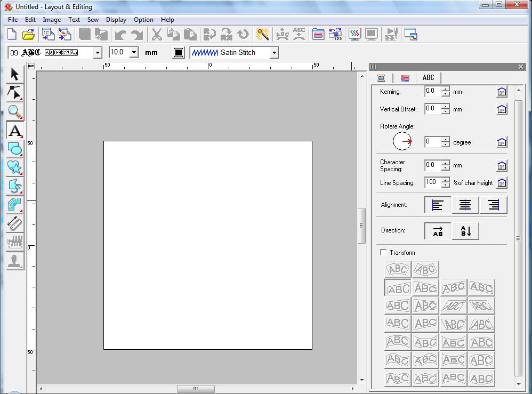532x394 pixels.
Task: Switch to the color palette tab
Action: (x=381, y=78)
